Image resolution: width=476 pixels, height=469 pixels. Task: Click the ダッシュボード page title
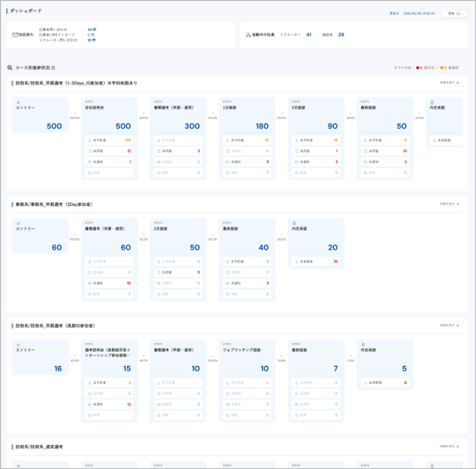click(x=26, y=11)
